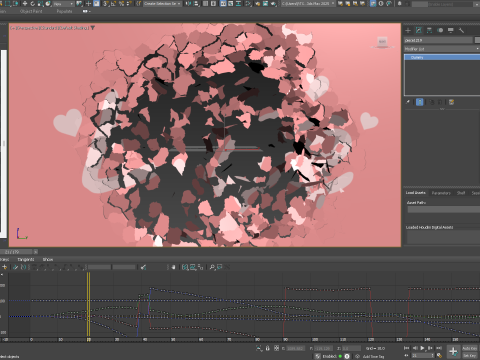Click the notification bell icon in top toolbar
The image size is (480, 360).
(x=399, y=4)
